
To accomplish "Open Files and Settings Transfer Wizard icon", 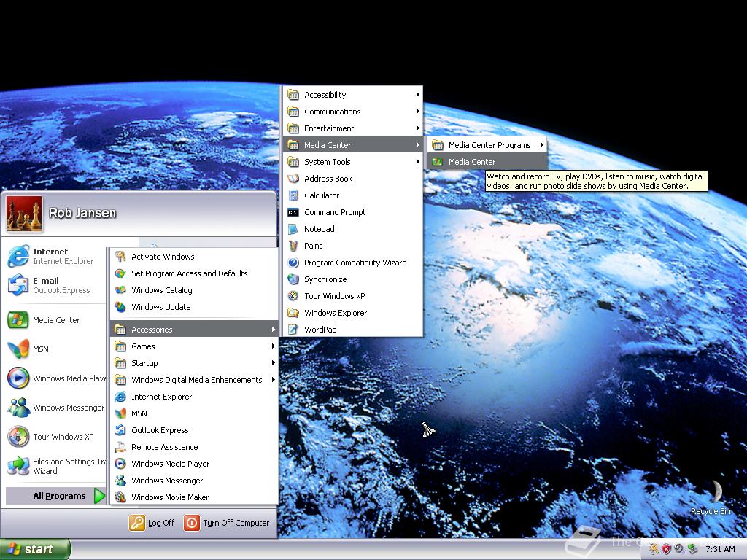I will (18, 466).
